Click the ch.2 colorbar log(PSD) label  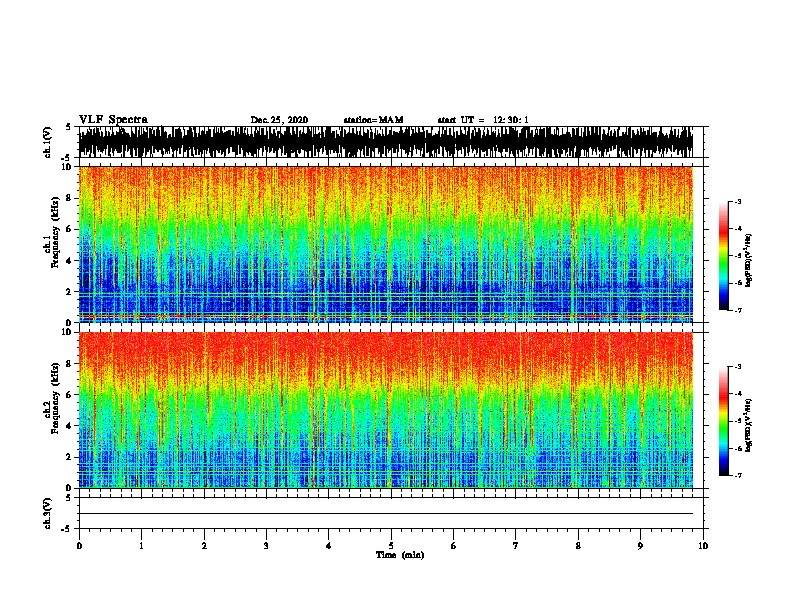749,425
